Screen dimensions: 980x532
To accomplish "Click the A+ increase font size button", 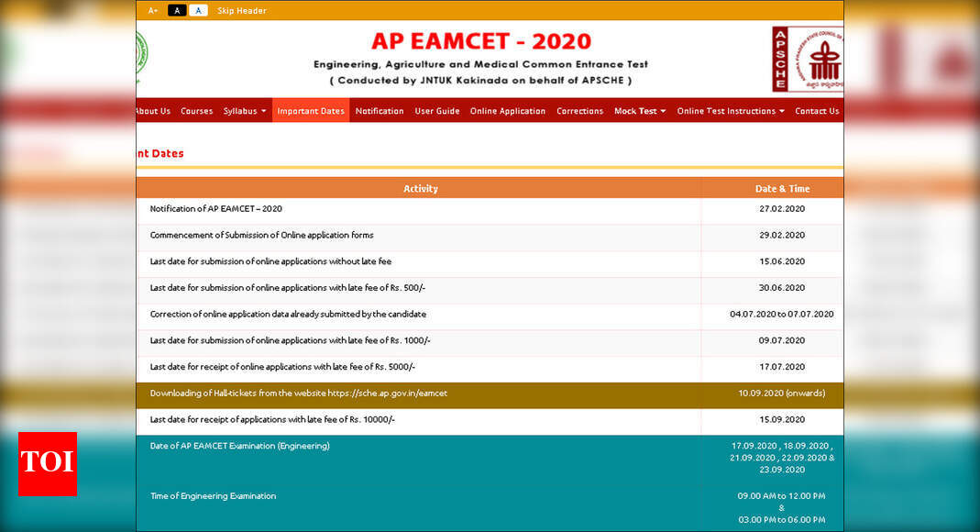I will (152, 11).
